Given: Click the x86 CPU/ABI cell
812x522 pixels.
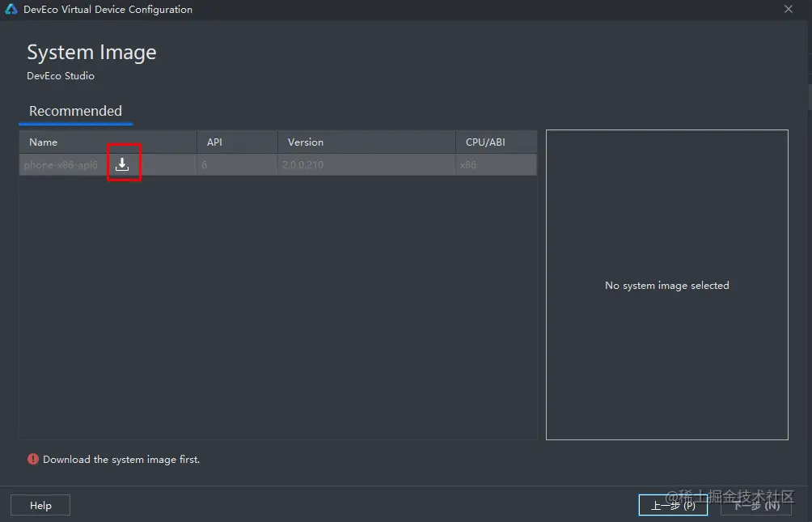Looking at the screenshot, I should click(468, 165).
